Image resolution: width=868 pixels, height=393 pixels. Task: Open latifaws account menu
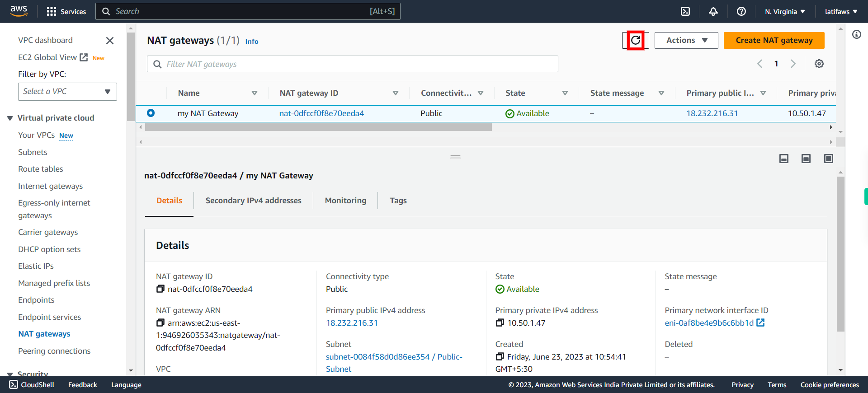(841, 11)
